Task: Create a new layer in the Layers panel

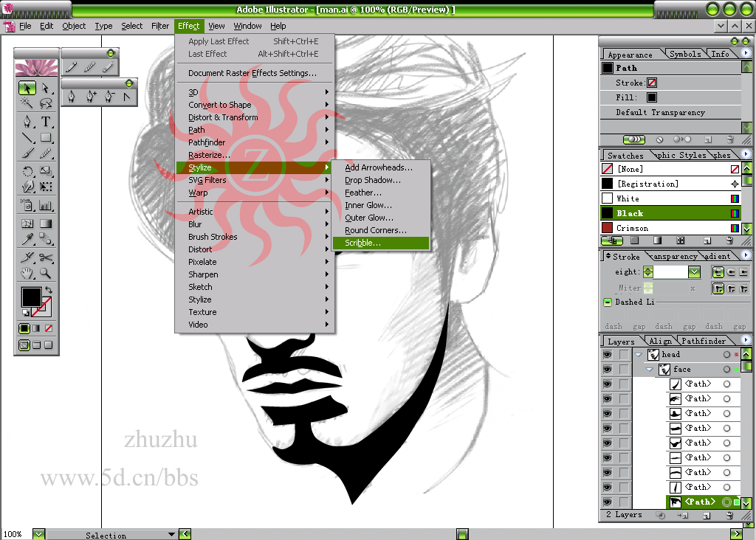Action: 707,516
